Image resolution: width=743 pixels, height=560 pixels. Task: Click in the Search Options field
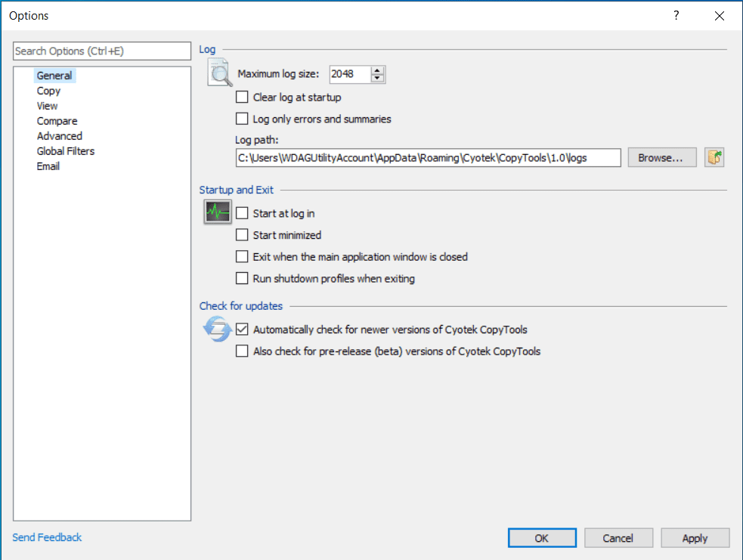[102, 51]
